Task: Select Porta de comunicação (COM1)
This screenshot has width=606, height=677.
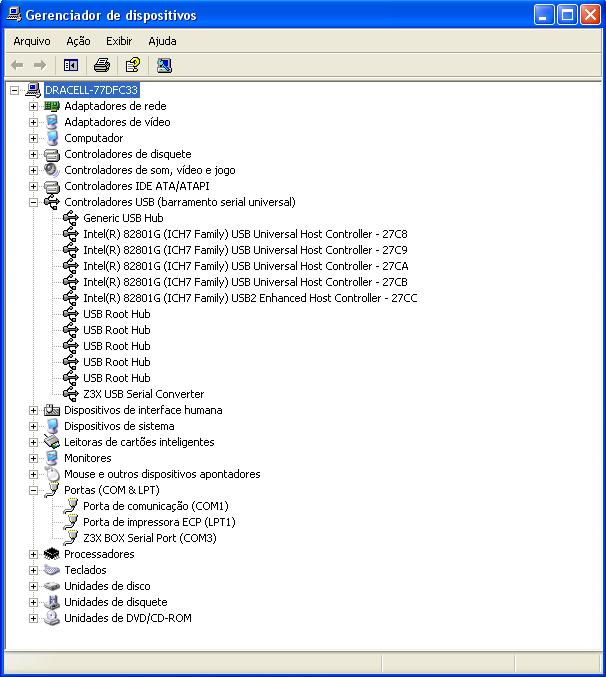Action: point(156,506)
